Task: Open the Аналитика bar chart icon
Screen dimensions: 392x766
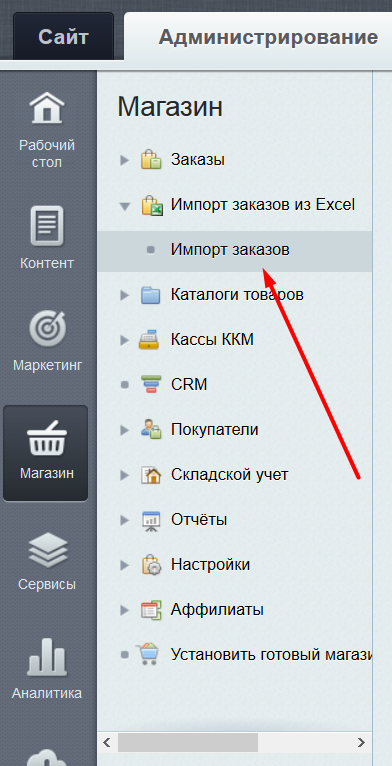Action: (47, 658)
